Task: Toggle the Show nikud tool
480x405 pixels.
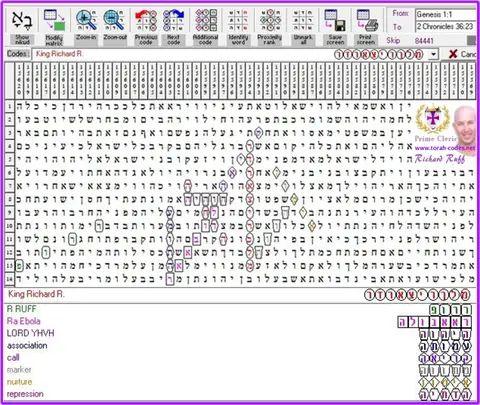Action: [x=22, y=27]
